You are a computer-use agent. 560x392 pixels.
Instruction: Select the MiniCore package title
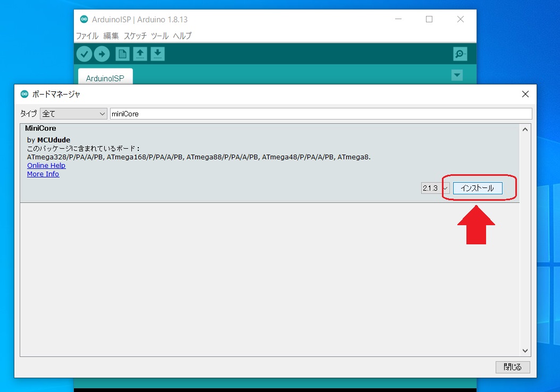click(41, 129)
